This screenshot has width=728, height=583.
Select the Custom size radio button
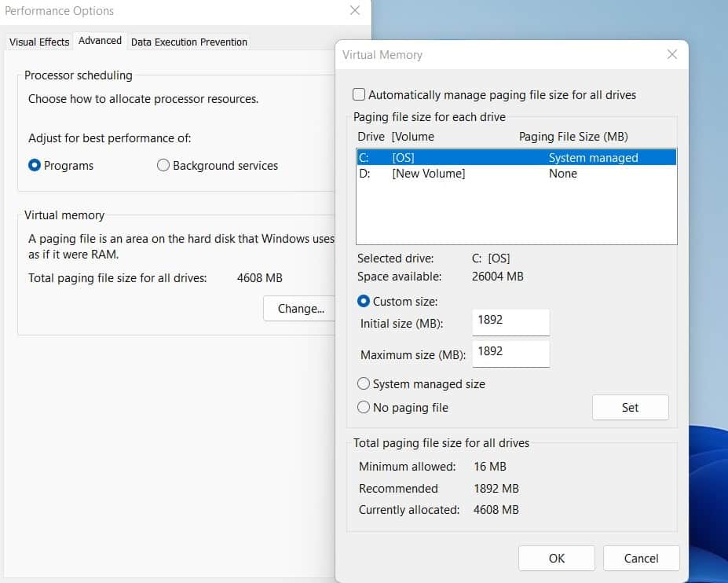pos(363,301)
